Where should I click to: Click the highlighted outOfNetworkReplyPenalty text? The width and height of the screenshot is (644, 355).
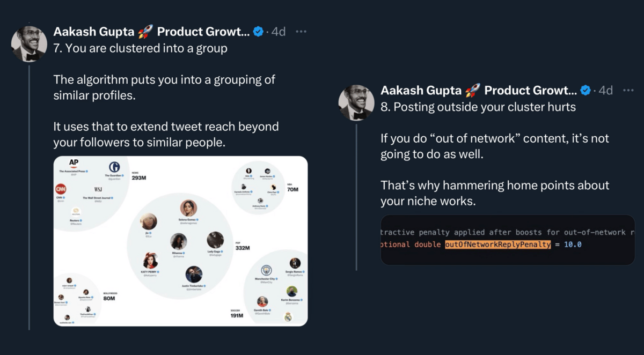coord(497,245)
